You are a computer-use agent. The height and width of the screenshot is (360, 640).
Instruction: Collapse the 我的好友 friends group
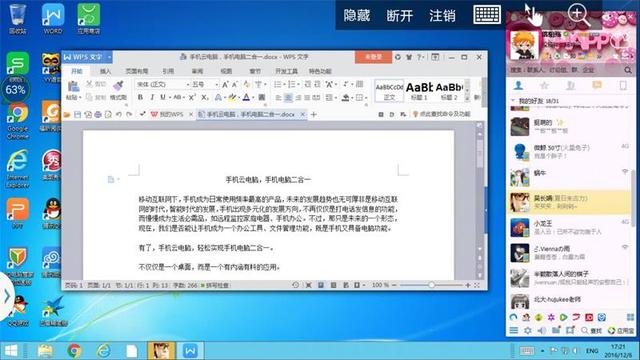pyautogui.click(x=513, y=100)
